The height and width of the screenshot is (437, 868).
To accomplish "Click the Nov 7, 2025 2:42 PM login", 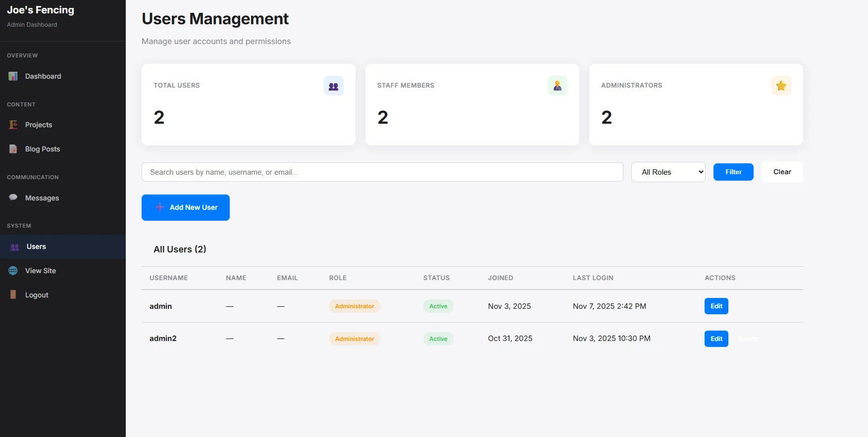I will [x=610, y=306].
